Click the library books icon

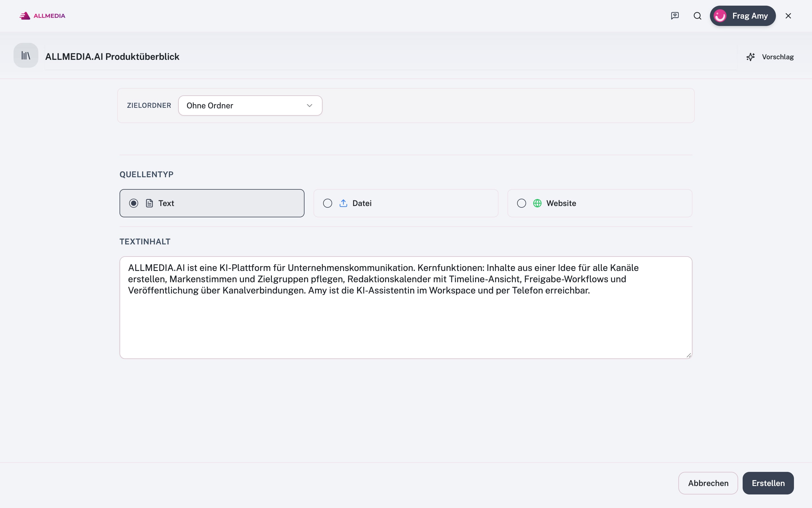click(x=26, y=55)
